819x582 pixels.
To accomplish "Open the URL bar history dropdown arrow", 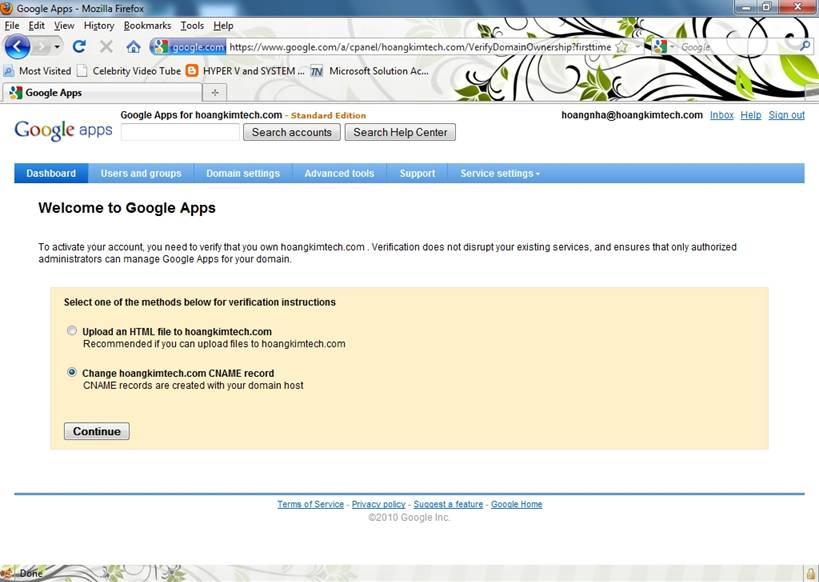I will [637, 47].
